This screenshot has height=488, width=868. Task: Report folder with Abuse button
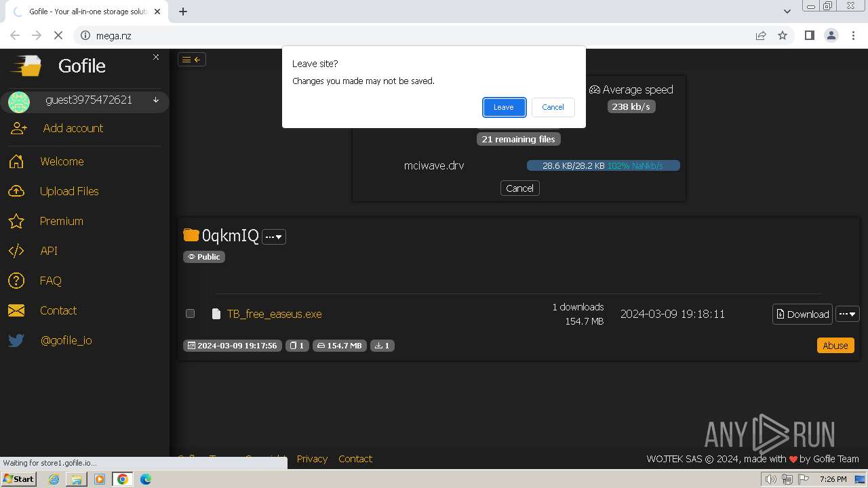(x=835, y=346)
